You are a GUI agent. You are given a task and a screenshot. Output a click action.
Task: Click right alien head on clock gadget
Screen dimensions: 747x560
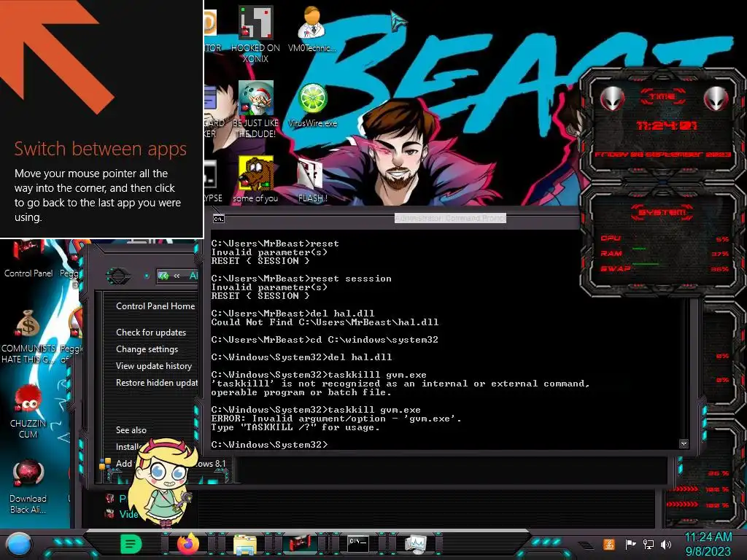click(x=716, y=98)
